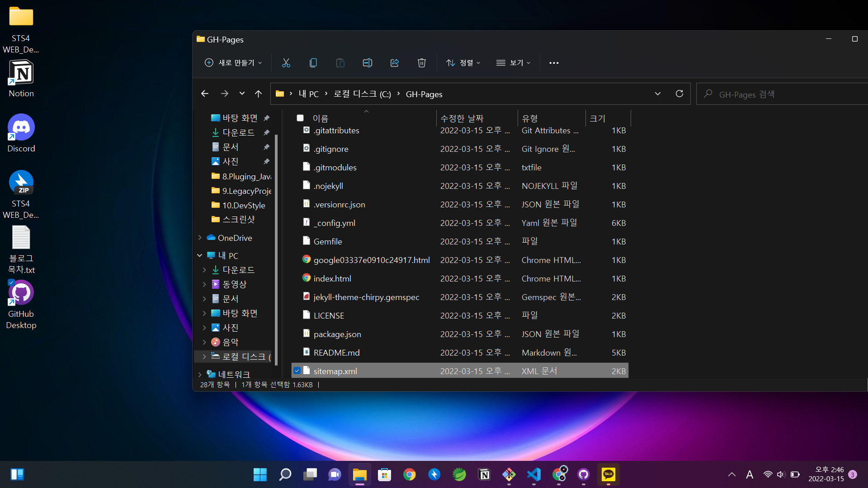
Task: Uncheck the sitemap.xml selection checkbox
Action: (x=297, y=371)
